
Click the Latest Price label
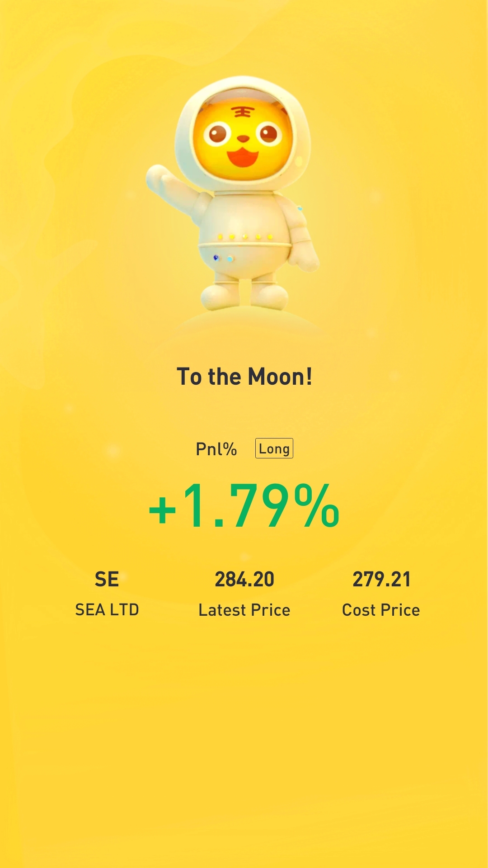click(x=244, y=610)
